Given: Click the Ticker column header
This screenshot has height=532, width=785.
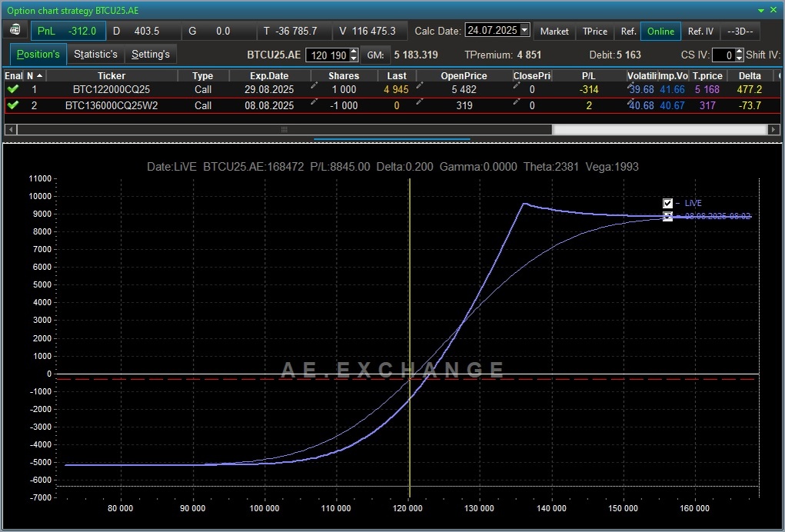Looking at the screenshot, I should coord(111,75).
